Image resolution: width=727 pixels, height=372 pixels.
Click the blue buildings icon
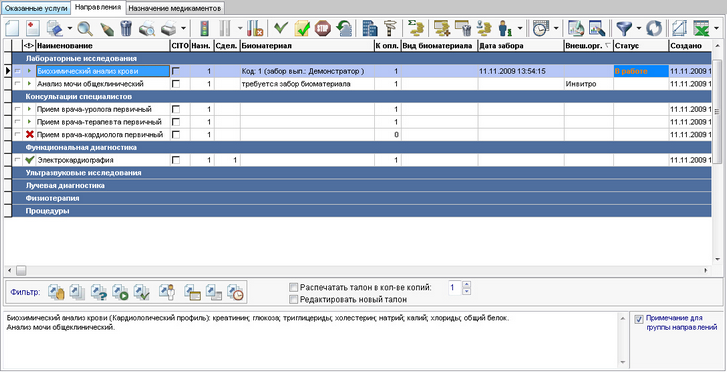370,29
